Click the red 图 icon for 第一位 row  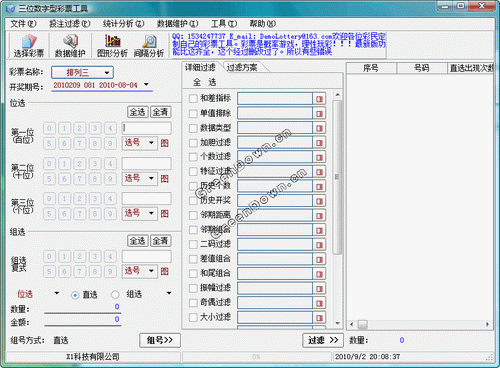click(165, 143)
